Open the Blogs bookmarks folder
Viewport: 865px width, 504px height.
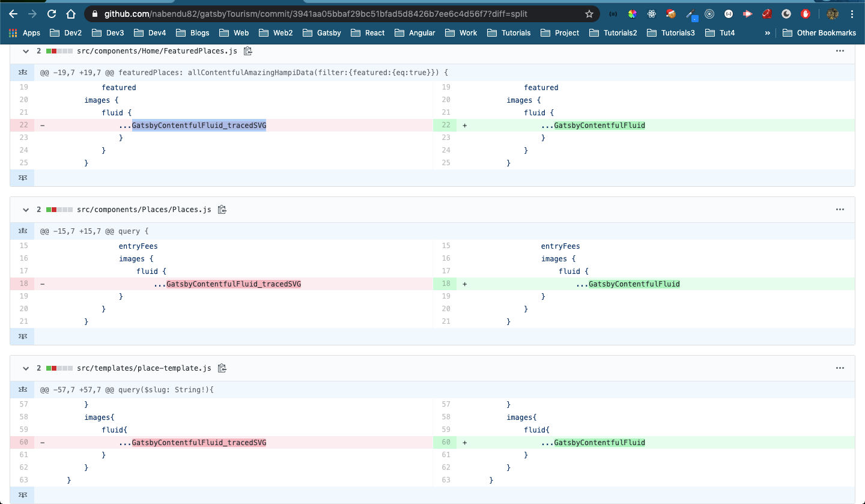tap(192, 32)
